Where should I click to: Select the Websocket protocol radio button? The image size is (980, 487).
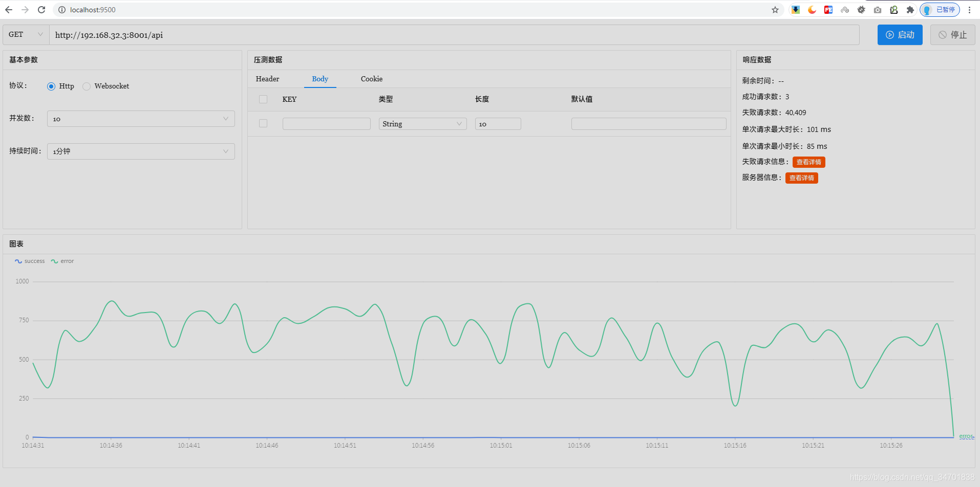tap(87, 86)
